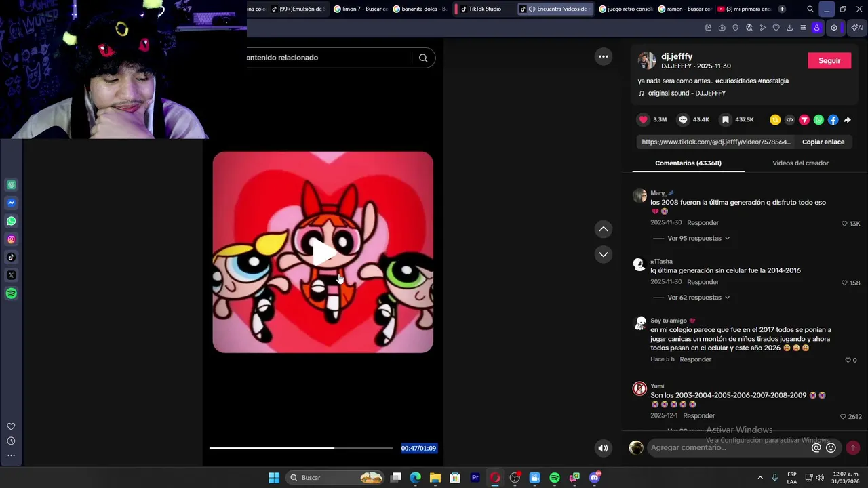The width and height of the screenshot is (868, 488).
Task: Like Yumi's comment with the heart
Action: pos(843,417)
